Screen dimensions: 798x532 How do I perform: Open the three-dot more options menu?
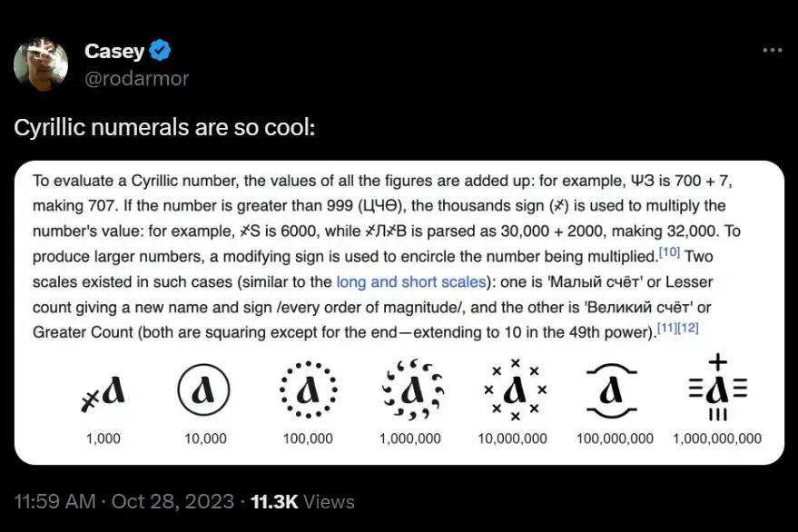pyautogui.click(x=772, y=51)
